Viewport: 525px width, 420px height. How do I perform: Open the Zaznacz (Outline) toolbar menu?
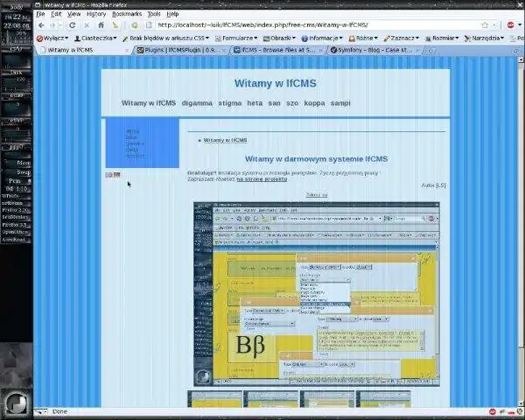pyautogui.click(x=401, y=38)
